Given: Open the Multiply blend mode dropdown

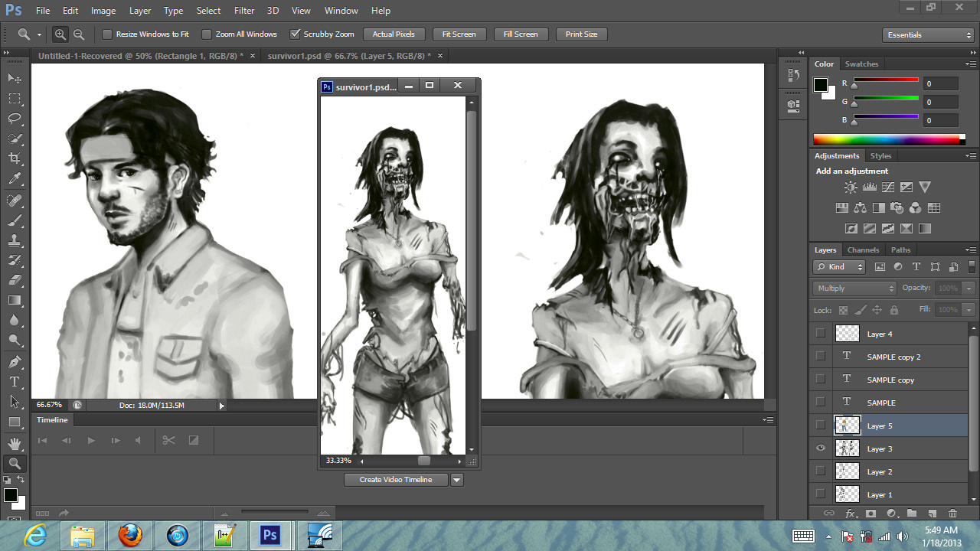Looking at the screenshot, I should pyautogui.click(x=854, y=289).
